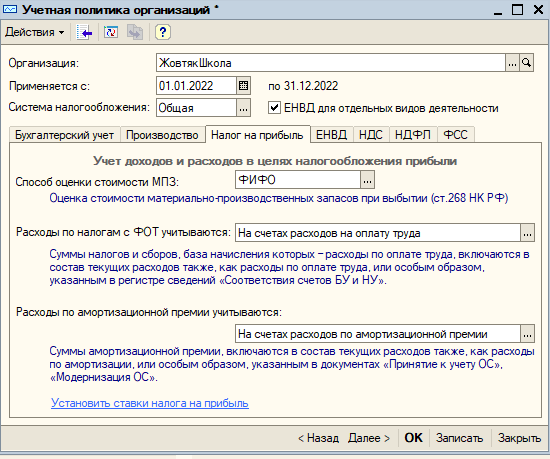The image size is (550, 459).
Task: Click heading Учет доходов и расходов в целях налогообложения
Action: click(275, 161)
